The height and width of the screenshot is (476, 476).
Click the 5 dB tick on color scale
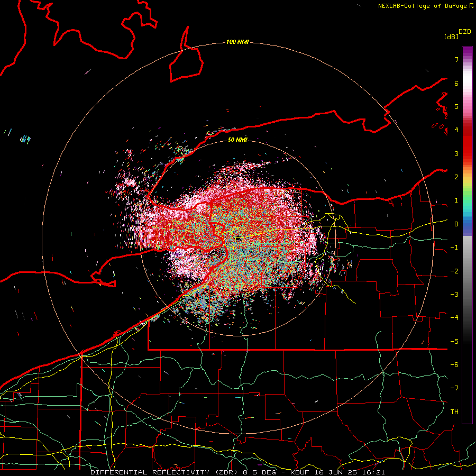[x=456, y=106]
